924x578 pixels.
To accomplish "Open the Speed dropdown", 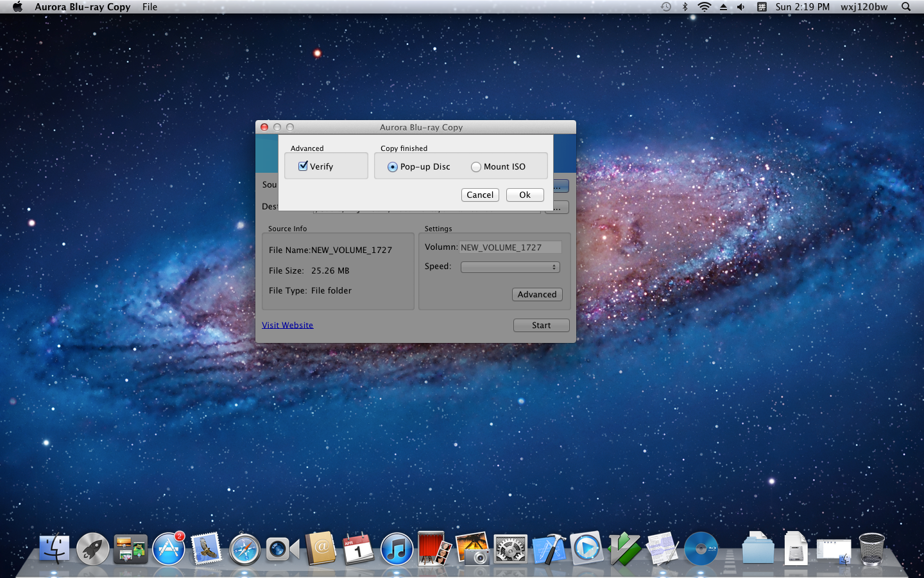I will pyautogui.click(x=510, y=267).
